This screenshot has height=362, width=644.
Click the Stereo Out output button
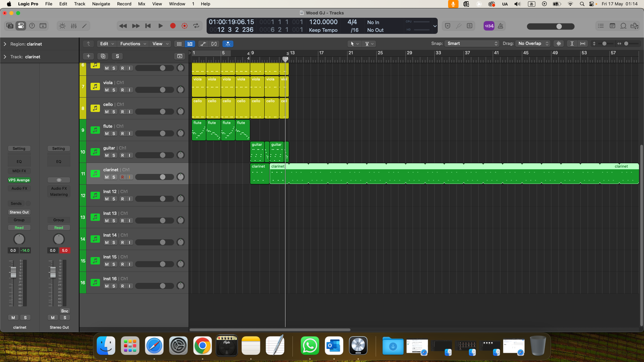point(19,212)
